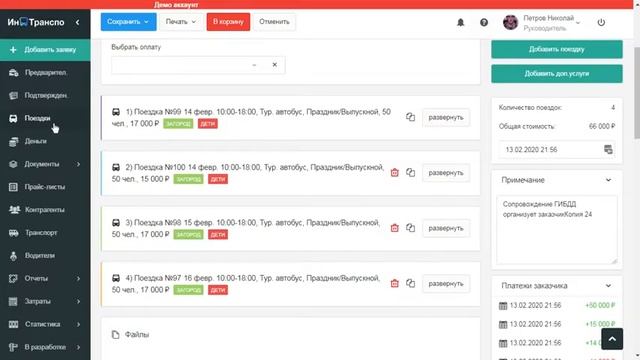Delete trip №97 with trash icon
The height and width of the screenshot is (360, 640).
coord(394,284)
